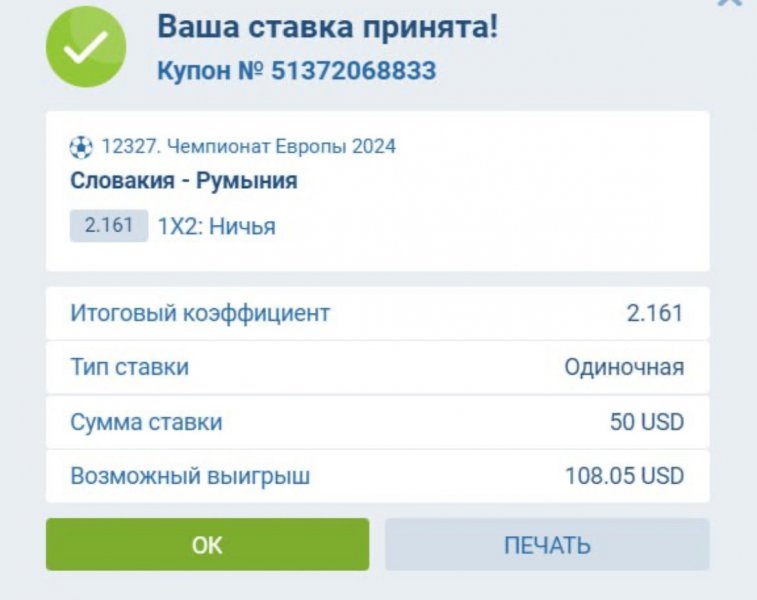Close the bet confirmation dialog

click(731, 3)
